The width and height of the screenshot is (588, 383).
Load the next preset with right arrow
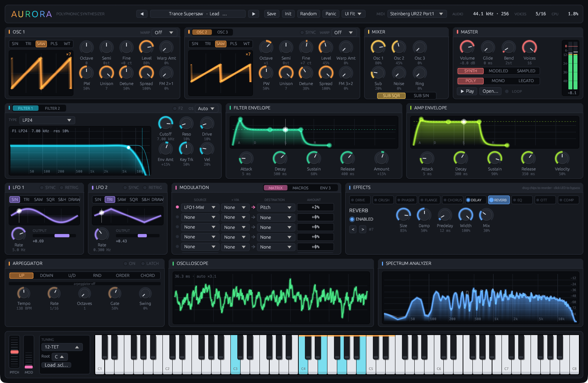coord(254,14)
